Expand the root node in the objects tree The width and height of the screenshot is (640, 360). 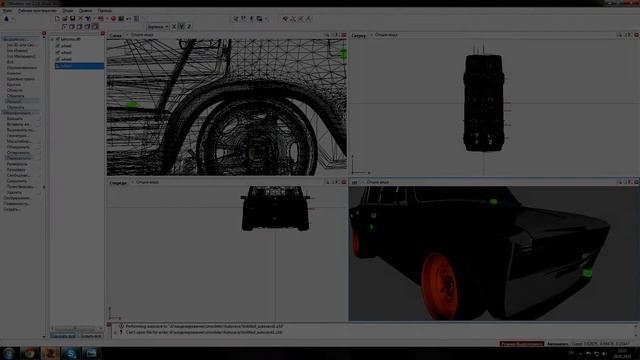pos(52,40)
